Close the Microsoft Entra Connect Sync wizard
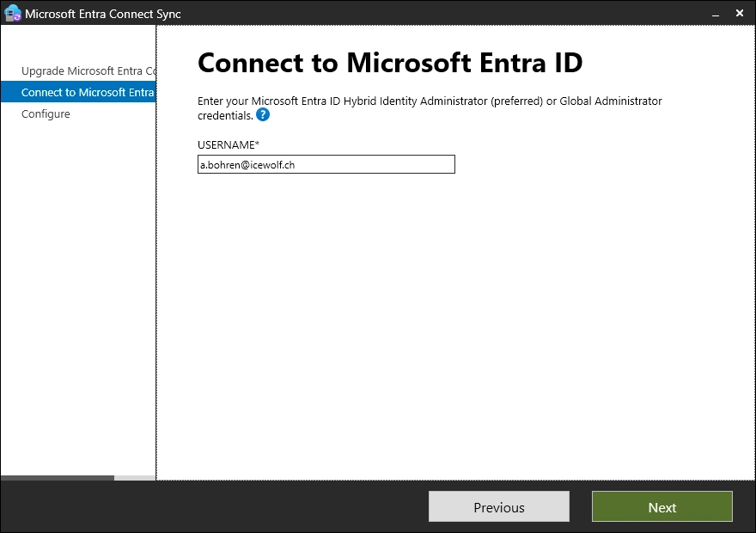This screenshot has height=533, width=756. point(740,14)
